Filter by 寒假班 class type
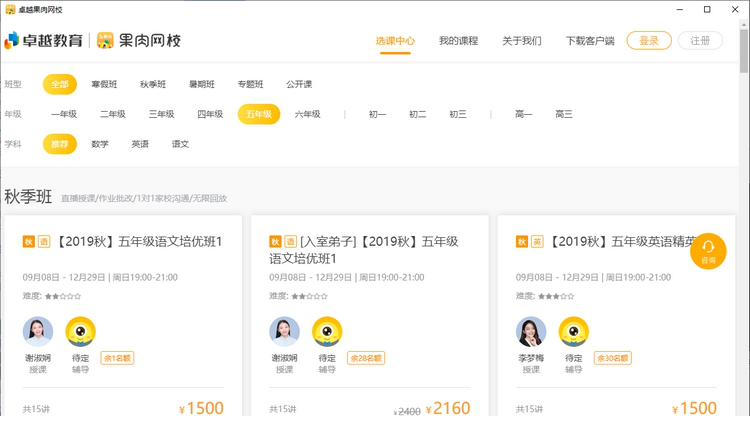The width and height of the screenshot is (750, 432). pyautogui.click(x=104, y=84)
